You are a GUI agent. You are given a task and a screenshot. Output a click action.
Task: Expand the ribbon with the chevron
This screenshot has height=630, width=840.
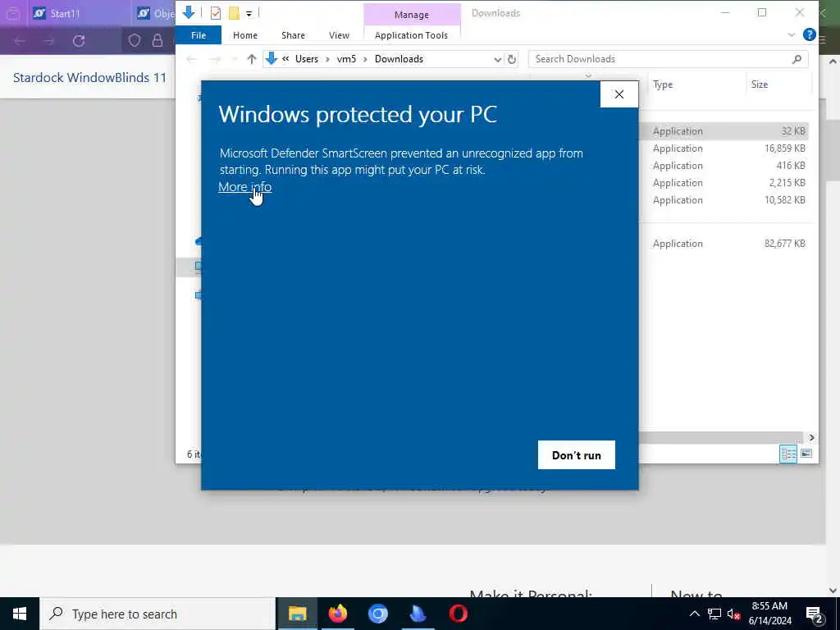792,34
